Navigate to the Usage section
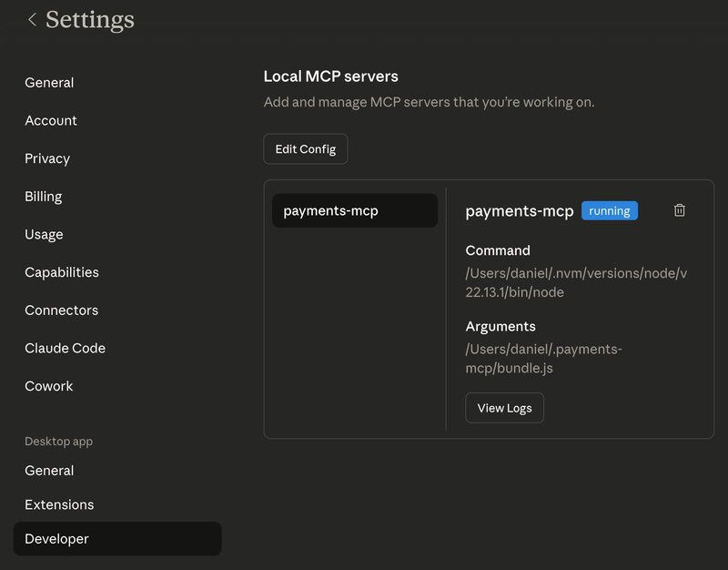This screenshot has height=570, width=728. (x=44, y=234)
